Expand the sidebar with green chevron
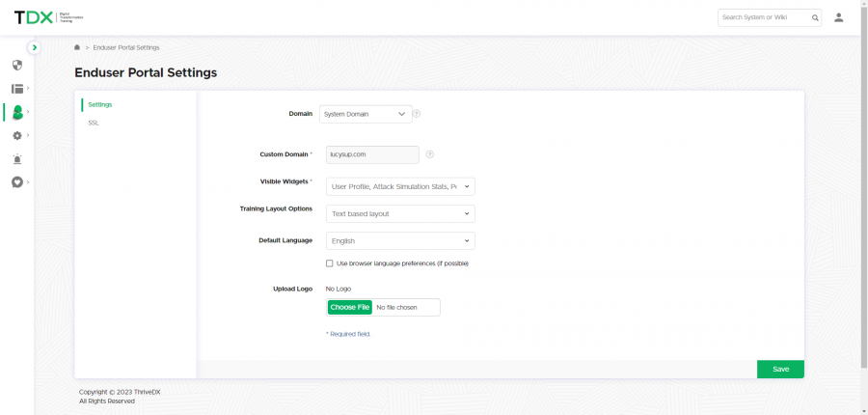The width and height of the screenshot is (868, 415). pyautogui.click(x=35, y=47)
